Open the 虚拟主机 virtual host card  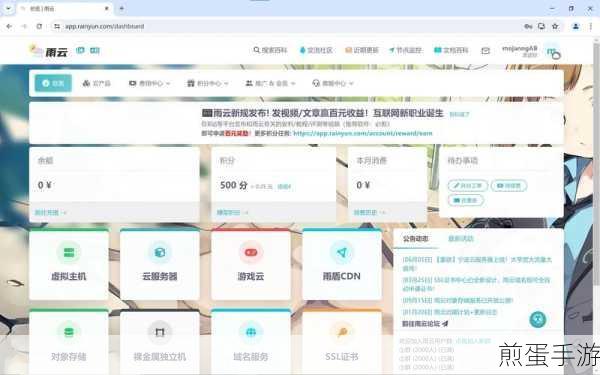point(69,264)
